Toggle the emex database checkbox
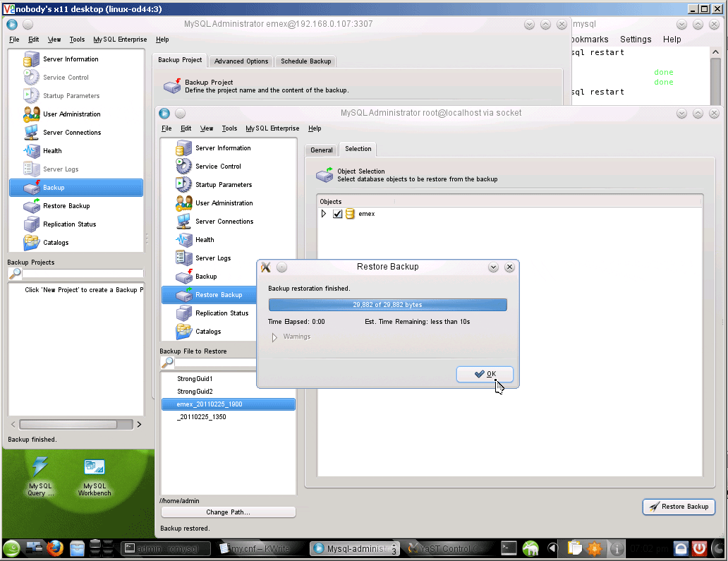 point(337,214)
